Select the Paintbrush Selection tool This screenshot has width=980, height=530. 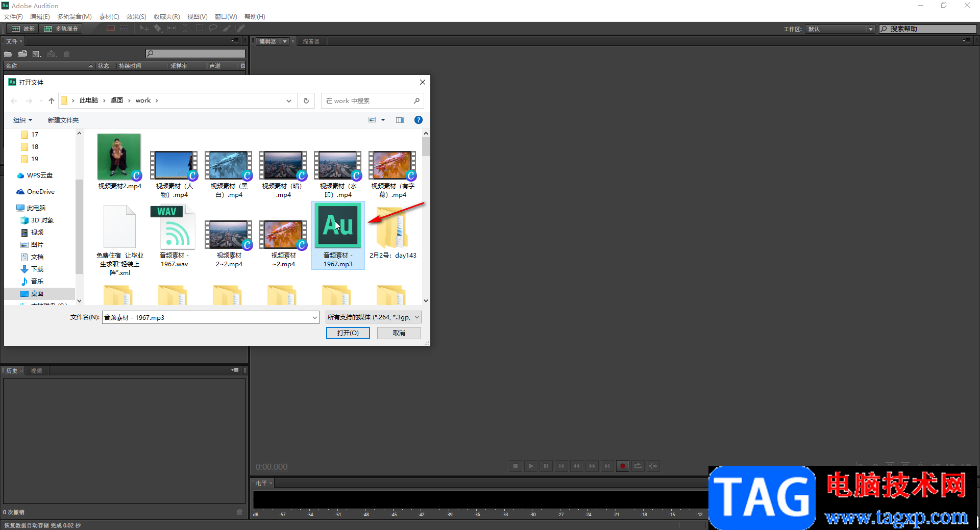coord(227,29)
